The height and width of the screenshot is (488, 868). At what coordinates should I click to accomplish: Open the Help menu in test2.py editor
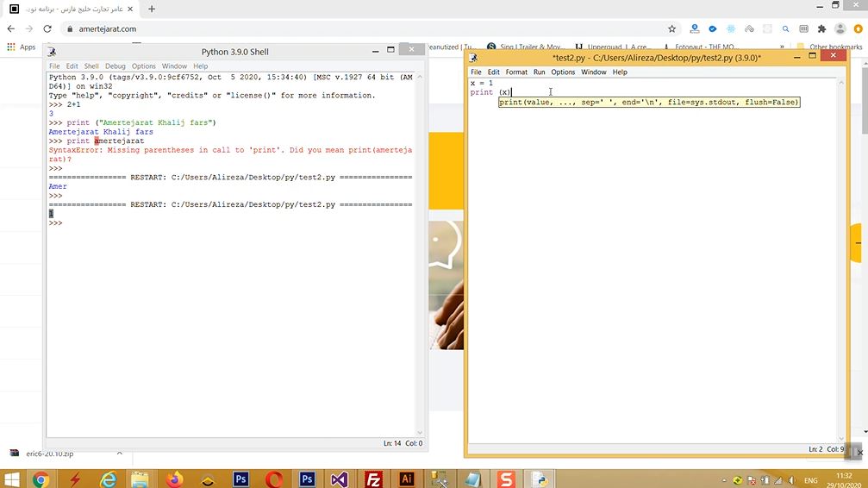click(x=620, y=72)
